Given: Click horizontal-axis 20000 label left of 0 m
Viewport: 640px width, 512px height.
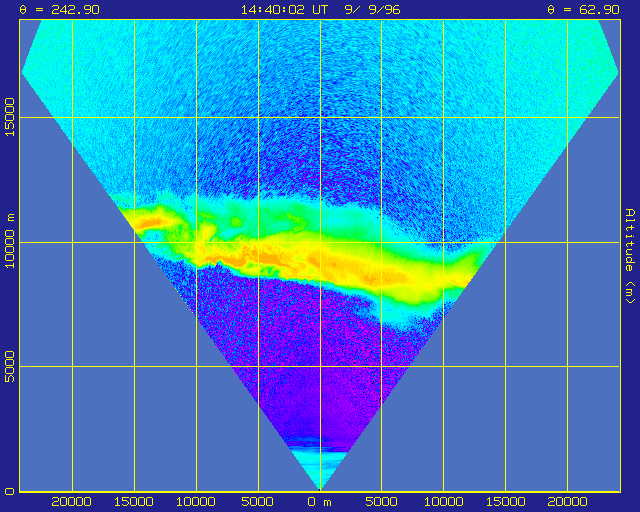Looking at the screenshot, I should (x=71, y=502).
